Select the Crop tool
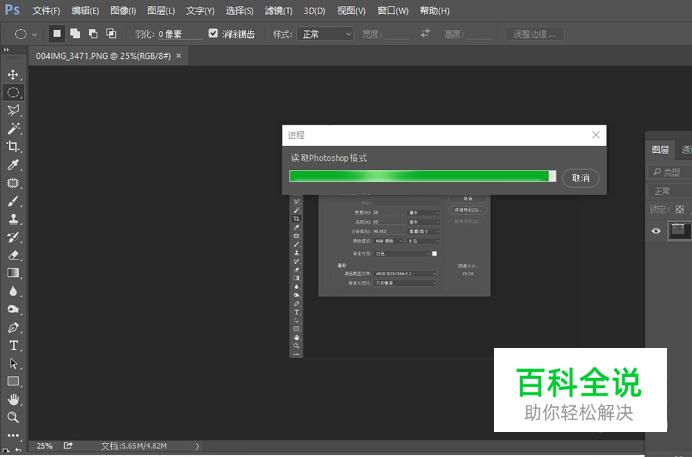 (x=13, y=146)
